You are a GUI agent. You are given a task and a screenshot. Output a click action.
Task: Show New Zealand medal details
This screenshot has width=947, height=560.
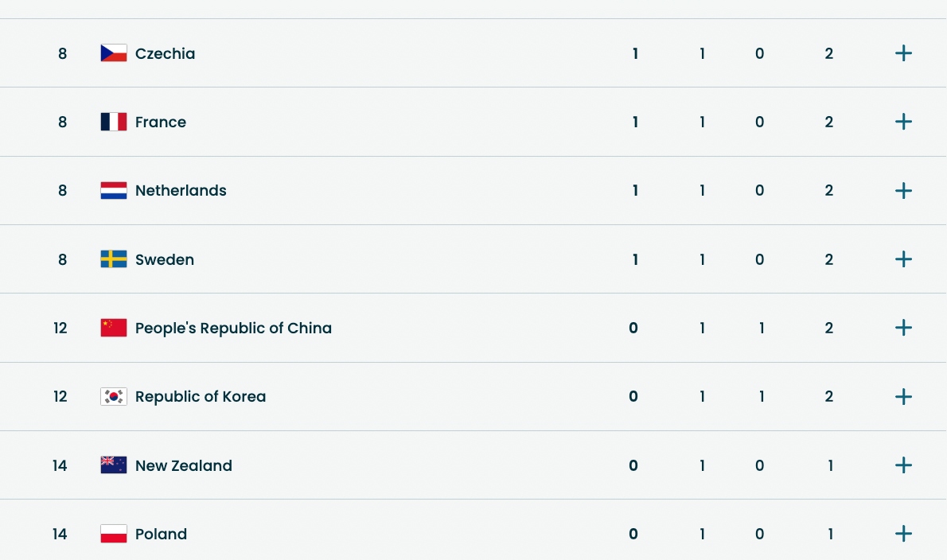903,465
